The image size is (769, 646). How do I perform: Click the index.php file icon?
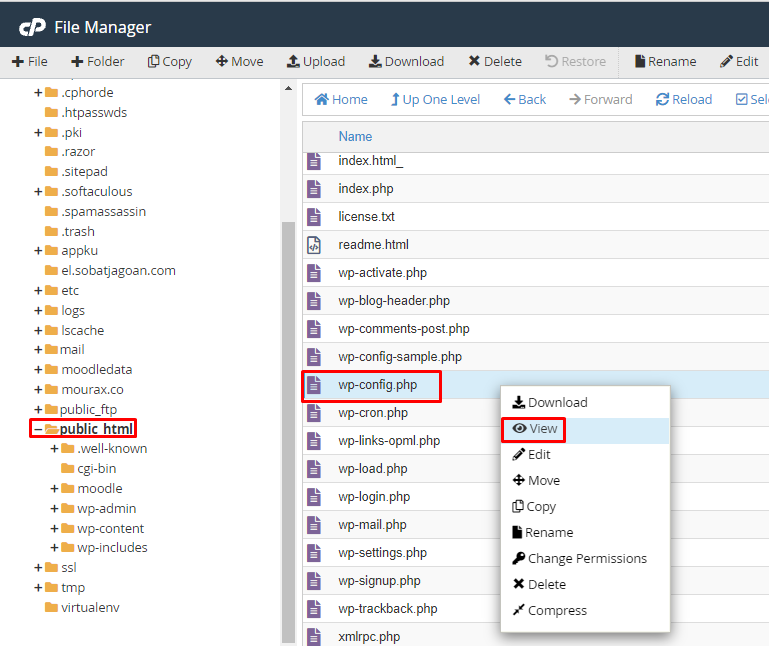(314, 189)
